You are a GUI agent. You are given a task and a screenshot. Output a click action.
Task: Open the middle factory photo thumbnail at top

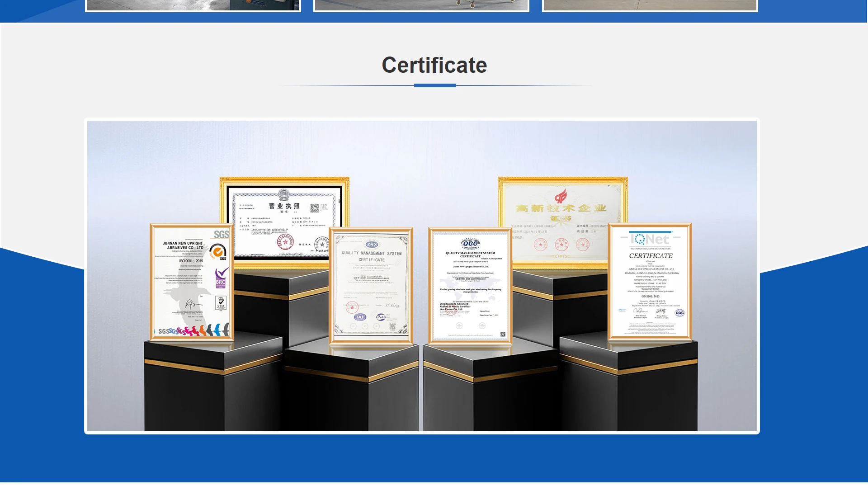[421, 5]
